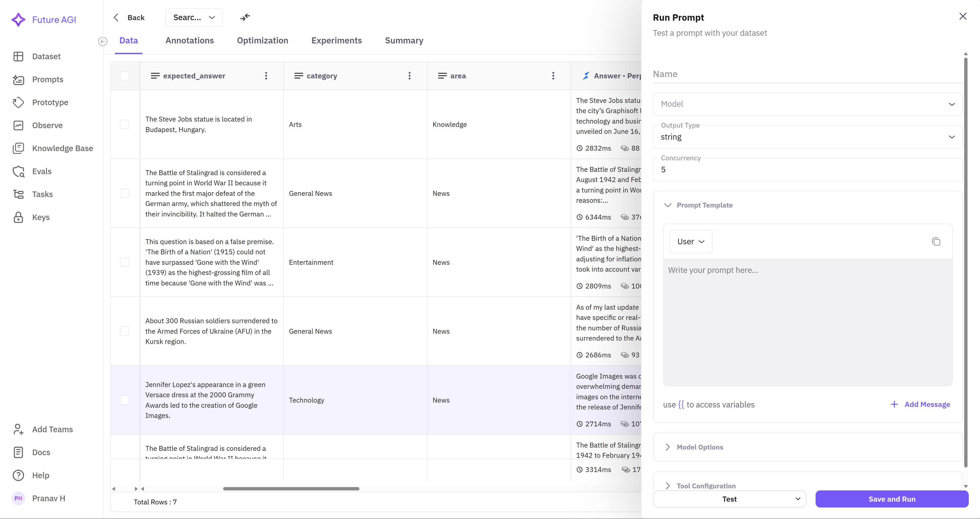980x519 pixels.
Task: Toggle the select-all header checkbox
Action: pyautogui.click(x=124, y=76)
